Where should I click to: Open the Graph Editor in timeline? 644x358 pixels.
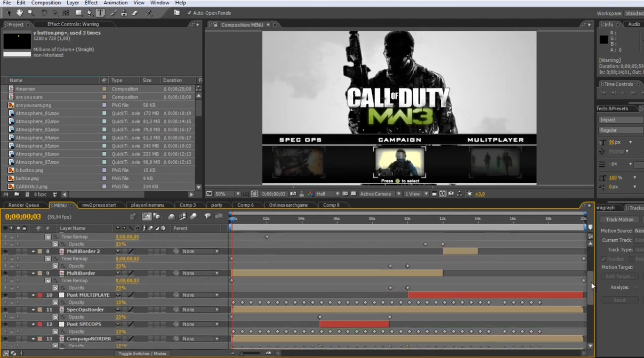[219, 216]
